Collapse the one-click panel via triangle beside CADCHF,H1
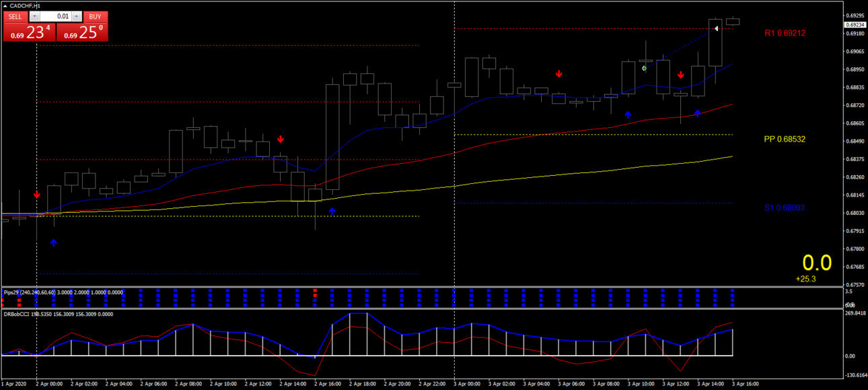 tap(5, 5)
